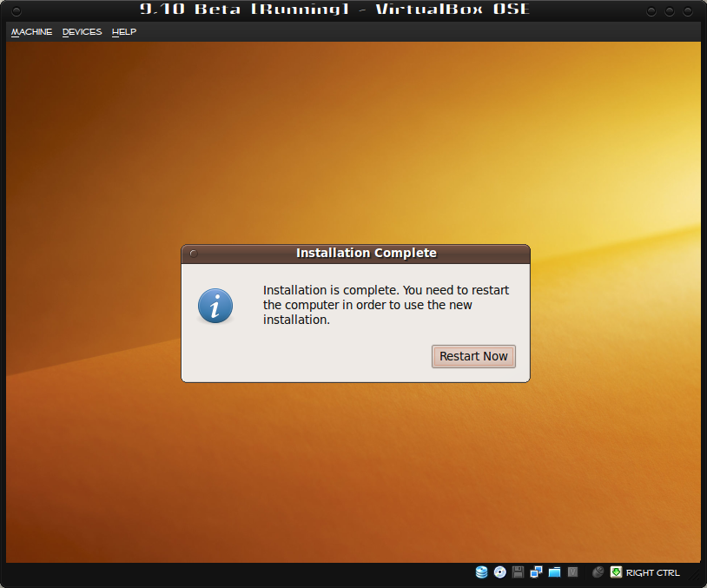Click the hard disk activity indicator icon
Viewport: 707px width, 588px height.
click(481, 572)
